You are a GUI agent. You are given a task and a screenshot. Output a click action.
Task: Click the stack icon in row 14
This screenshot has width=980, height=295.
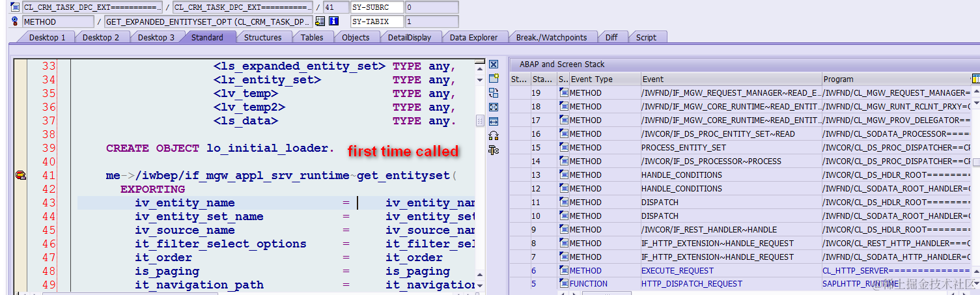point(563,161)
